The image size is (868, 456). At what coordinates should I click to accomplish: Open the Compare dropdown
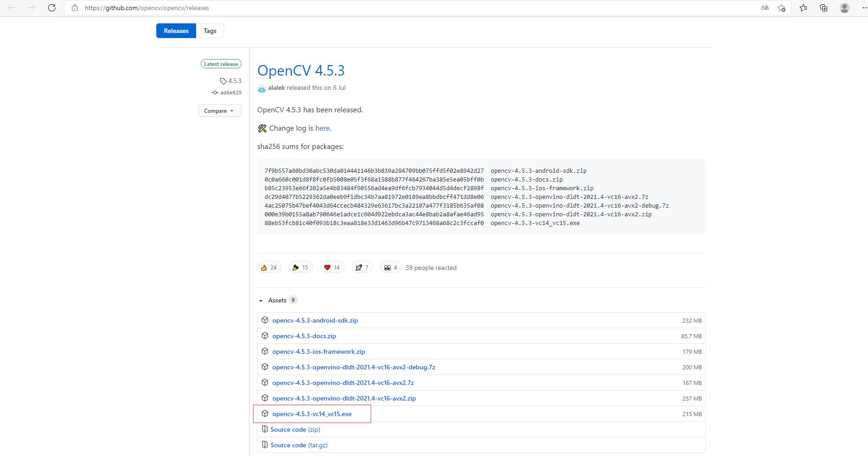click(x=220, y=111)
